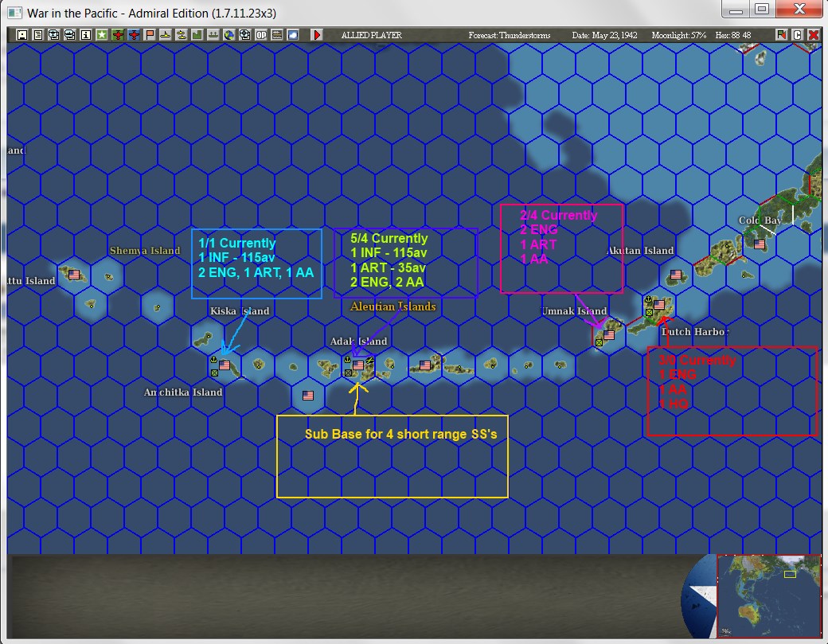The image size is (828, 644).
Task: Click the 'Cold Bay' map label
Action: click(x=760, y=221)
